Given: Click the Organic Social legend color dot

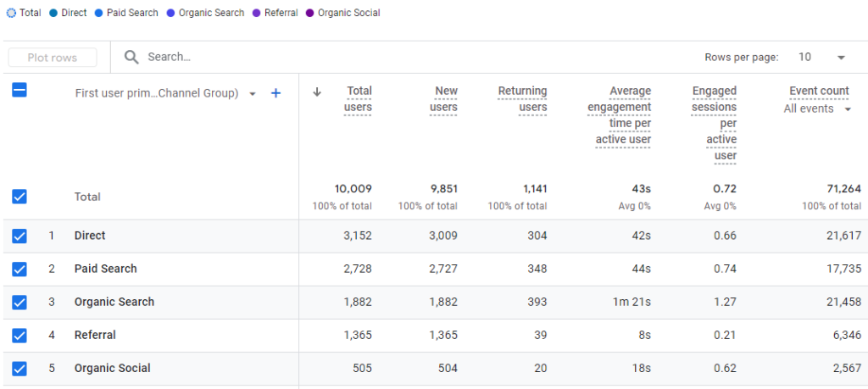Looking at the screenshot, I should [310, 13].
